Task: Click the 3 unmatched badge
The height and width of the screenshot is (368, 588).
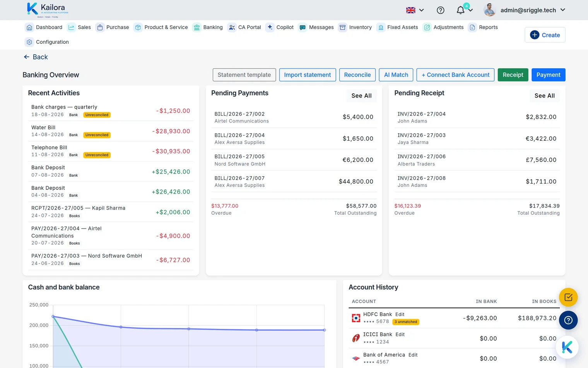Action: [x=406, y=322]
